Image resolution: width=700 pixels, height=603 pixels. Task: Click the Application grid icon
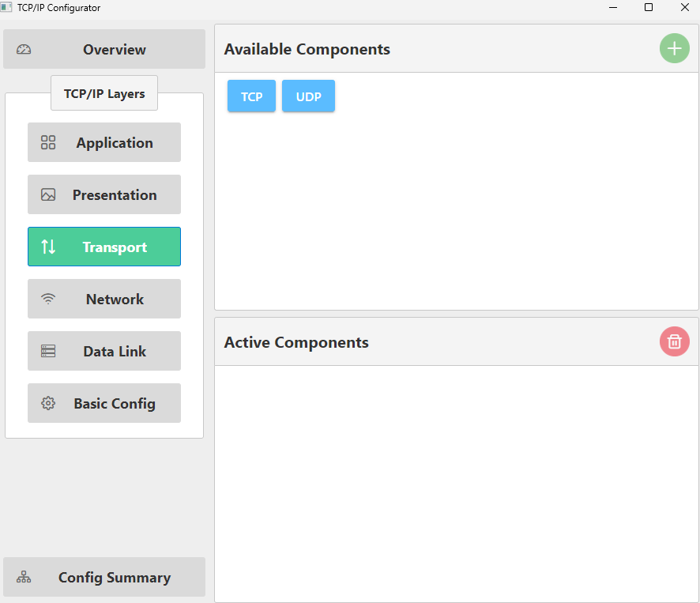48,142
